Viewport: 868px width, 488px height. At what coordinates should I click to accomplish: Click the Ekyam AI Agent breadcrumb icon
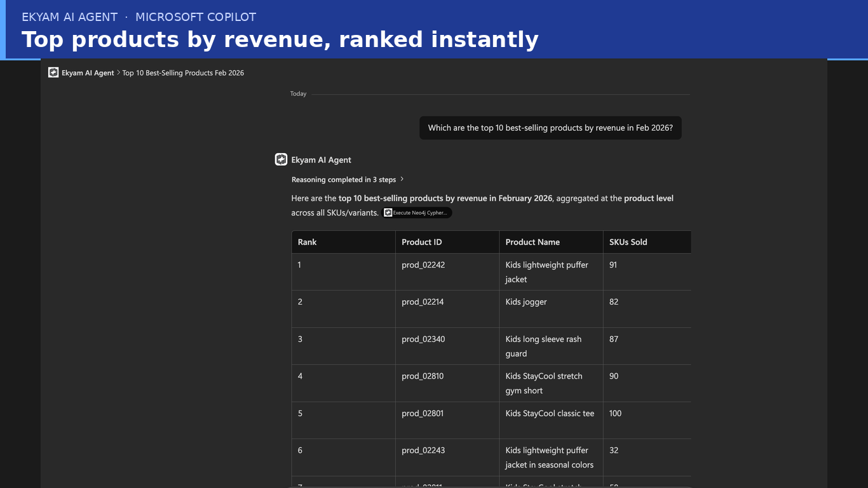53,72
